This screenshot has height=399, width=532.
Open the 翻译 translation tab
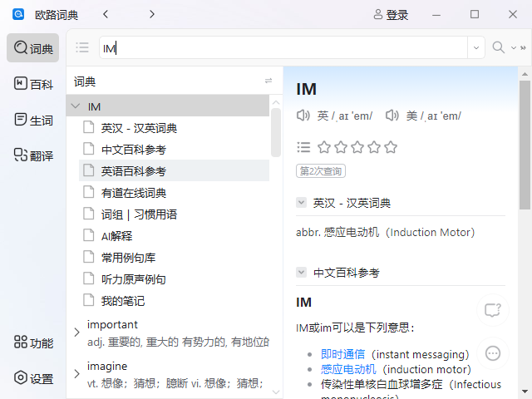pos(33,155)
